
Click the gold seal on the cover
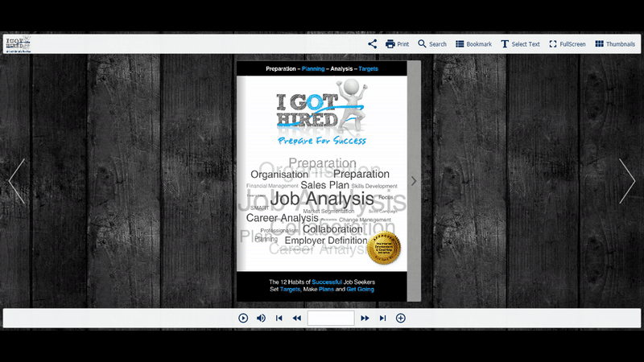pyautogui.click(x=384, y=248)
